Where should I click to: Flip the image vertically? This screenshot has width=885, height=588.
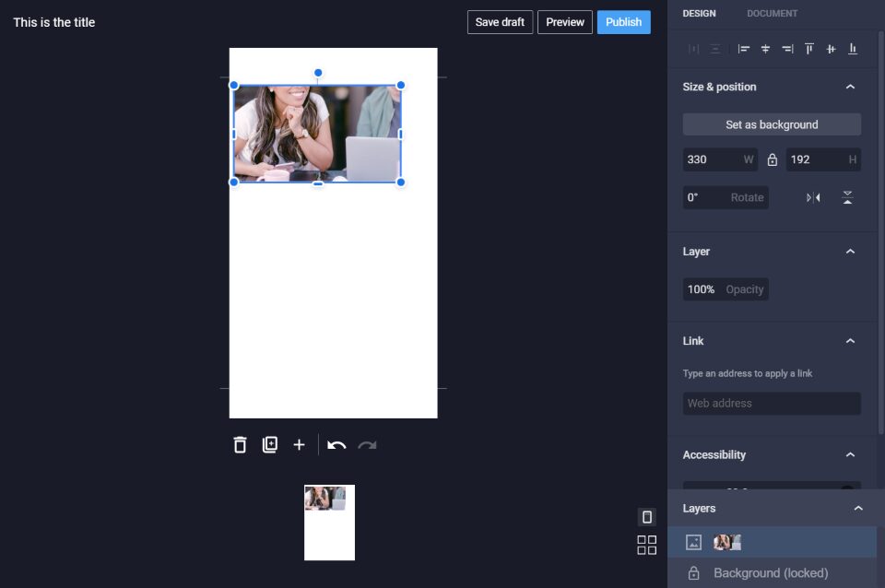pyautogui.click(x=847, y=197)
